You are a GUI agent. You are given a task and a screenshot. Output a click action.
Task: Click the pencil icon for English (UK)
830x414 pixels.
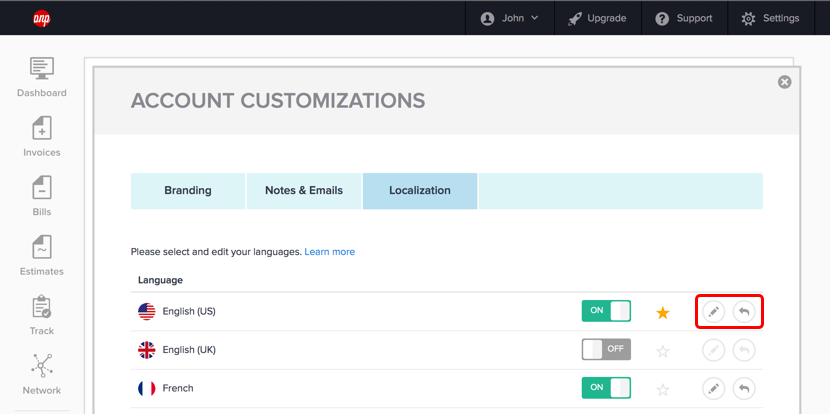pos(713,350)
